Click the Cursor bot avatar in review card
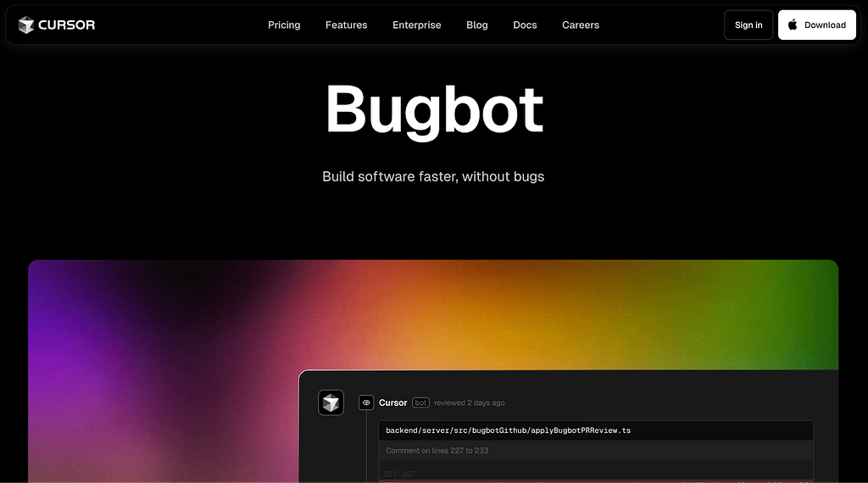 point(331,402)
